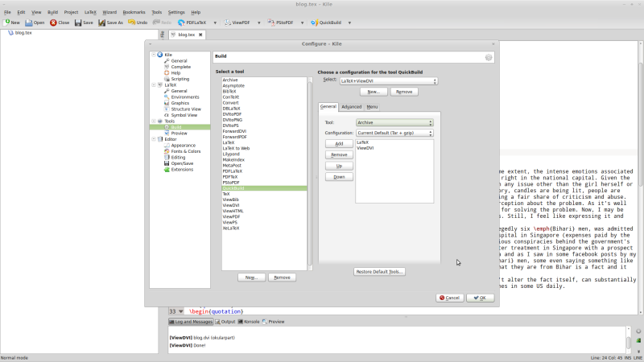Click the Down button

tap(339, 177)
